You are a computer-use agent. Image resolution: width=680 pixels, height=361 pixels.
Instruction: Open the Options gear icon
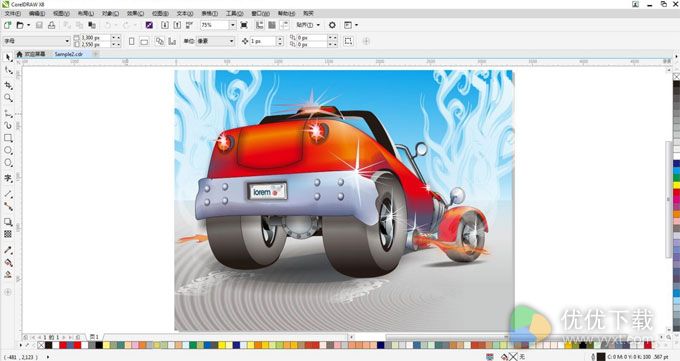coord(332,25)
